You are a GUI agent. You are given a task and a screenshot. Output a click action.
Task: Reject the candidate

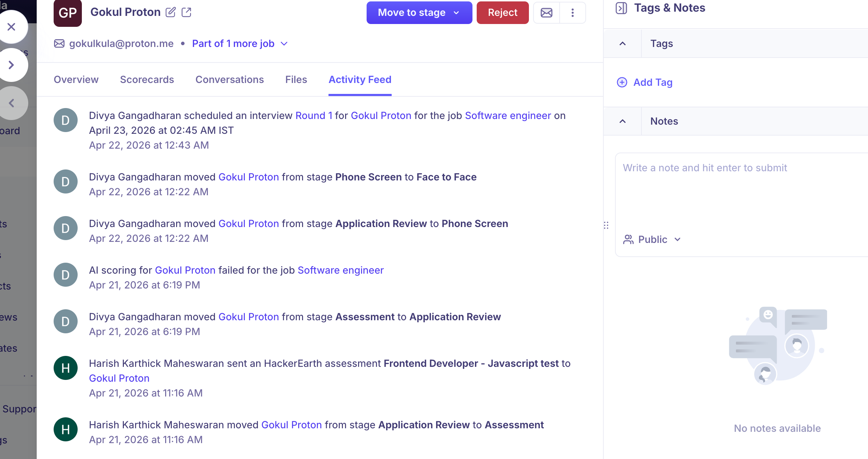[502, 13]
